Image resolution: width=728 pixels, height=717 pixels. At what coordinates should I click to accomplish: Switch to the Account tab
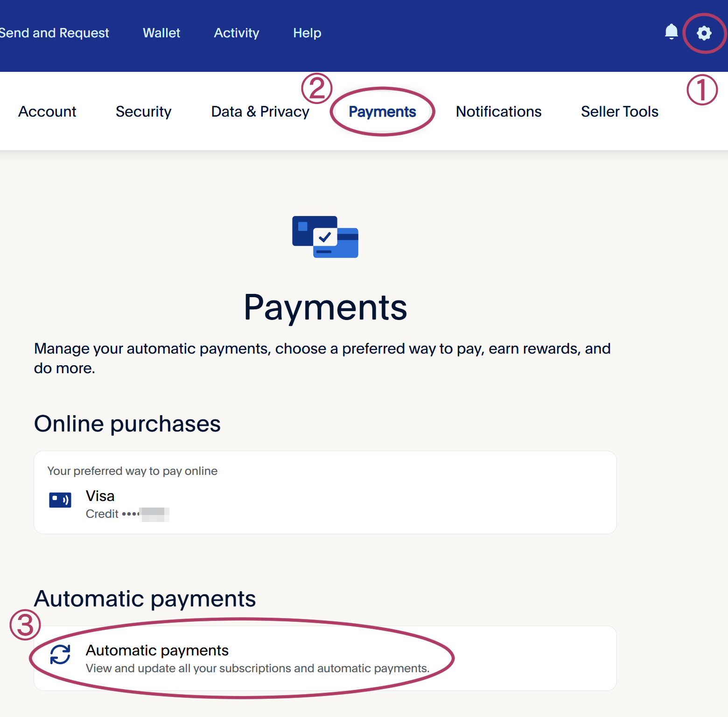[x=47, y=111]
